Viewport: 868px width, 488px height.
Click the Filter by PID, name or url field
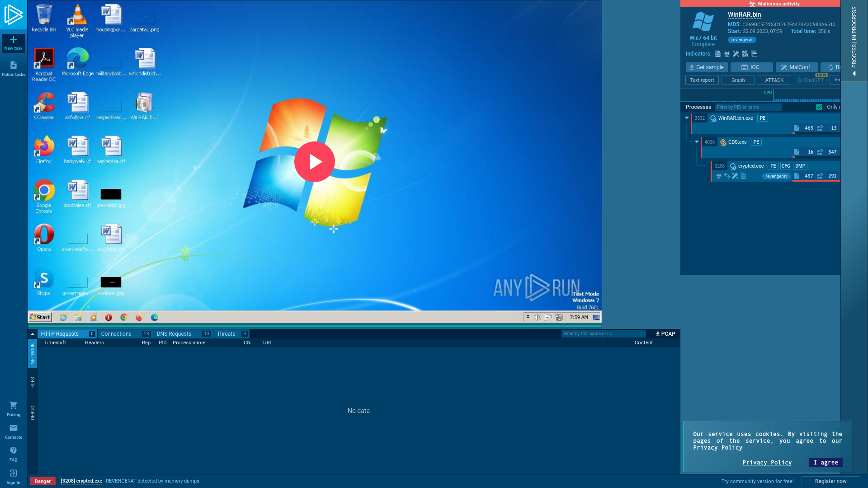(604, 334)
